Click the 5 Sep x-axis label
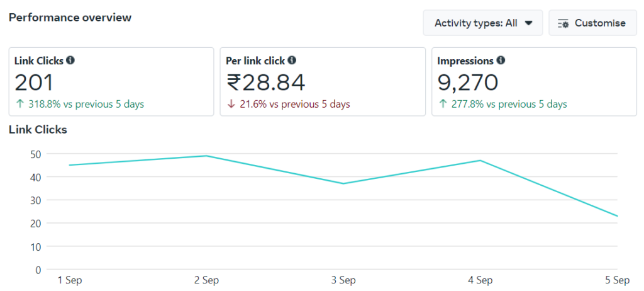Image resolution: width=644 pixels, height=291 pixels. [x=618, y=281]
